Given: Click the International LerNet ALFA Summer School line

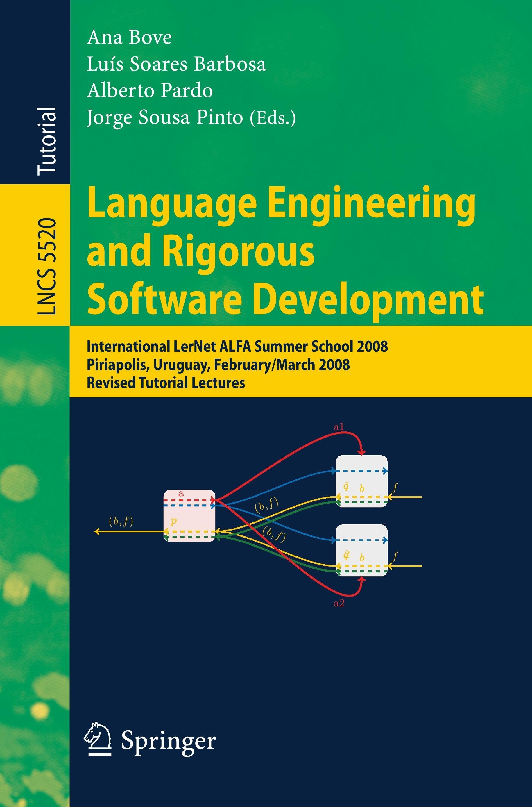Looking at the screenshot, I should coord(237,347).
